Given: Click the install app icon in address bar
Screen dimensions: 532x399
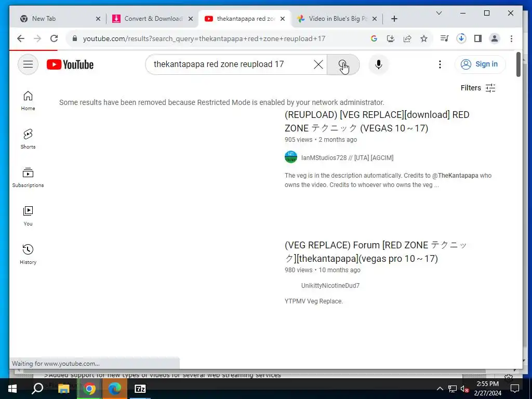Looking at the screenshot, I should click(391, 38).
